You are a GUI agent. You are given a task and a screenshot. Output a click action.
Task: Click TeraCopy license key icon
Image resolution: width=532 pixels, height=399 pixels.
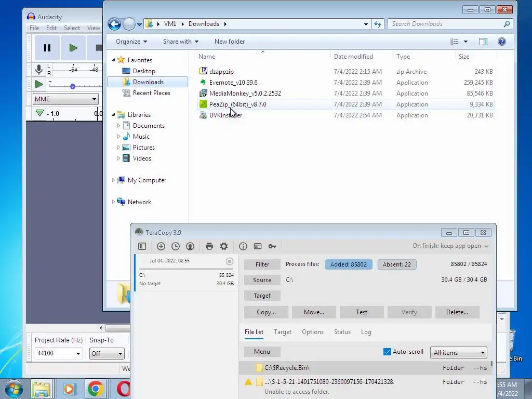272,246
